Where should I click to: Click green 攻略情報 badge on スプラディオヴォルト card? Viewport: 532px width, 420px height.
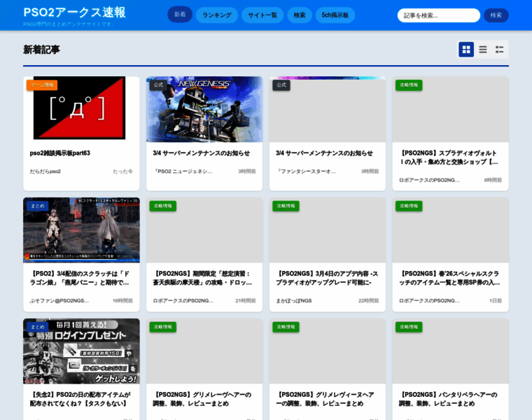point(408,85)
